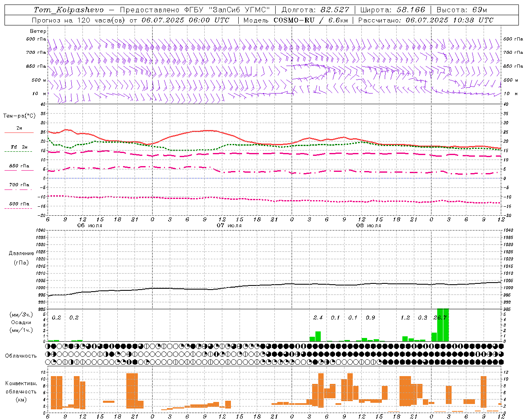The width and height of the screenshot is (525, 420).
Task: Click the 2.4 precipitation value
Action: click(x=318, y=317)
